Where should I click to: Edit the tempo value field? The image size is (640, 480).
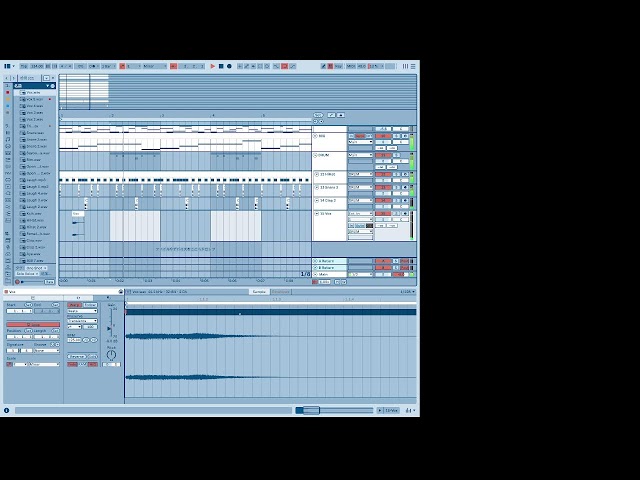tap(37, 66)
